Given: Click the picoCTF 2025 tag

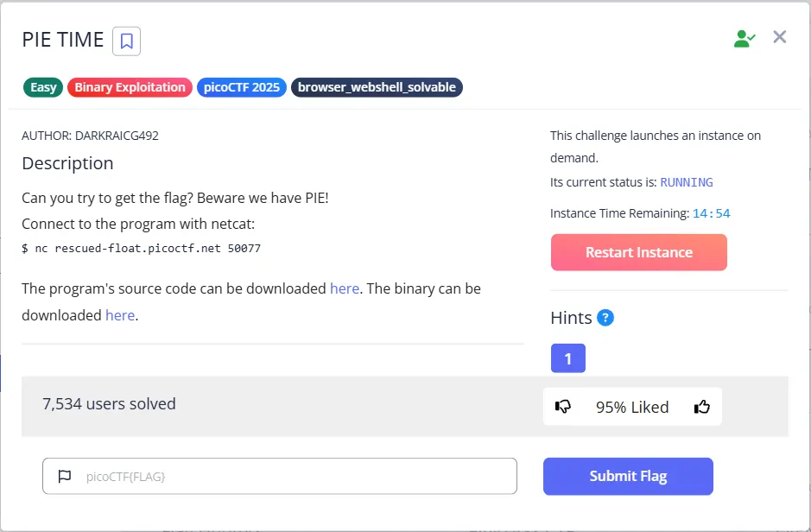Looking at the screenshot, I should (241, 87).
